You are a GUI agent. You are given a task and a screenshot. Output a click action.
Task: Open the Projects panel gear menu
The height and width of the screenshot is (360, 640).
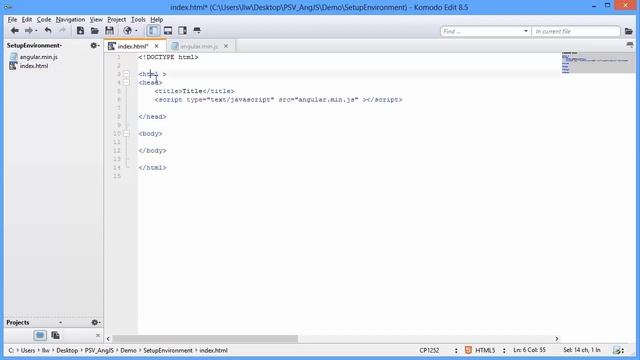point(96,322)
